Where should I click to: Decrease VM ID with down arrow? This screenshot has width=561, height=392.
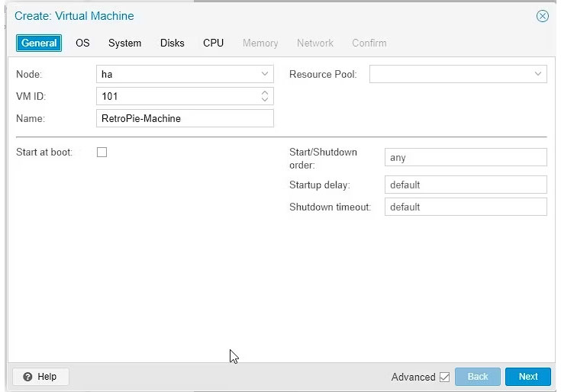point(265,100)
